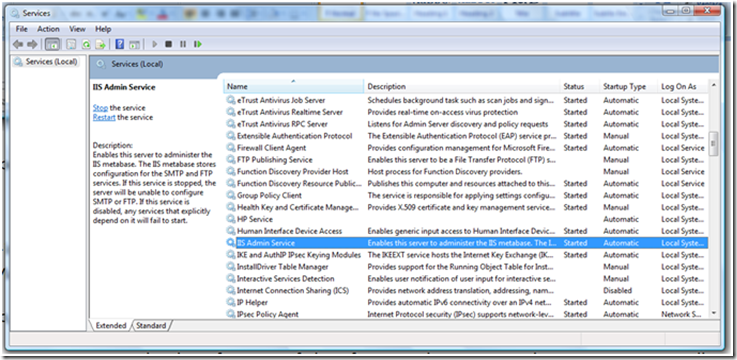Select the IPsec Policy Agent service
Screen dimensions: 737x360
point(466,314)
